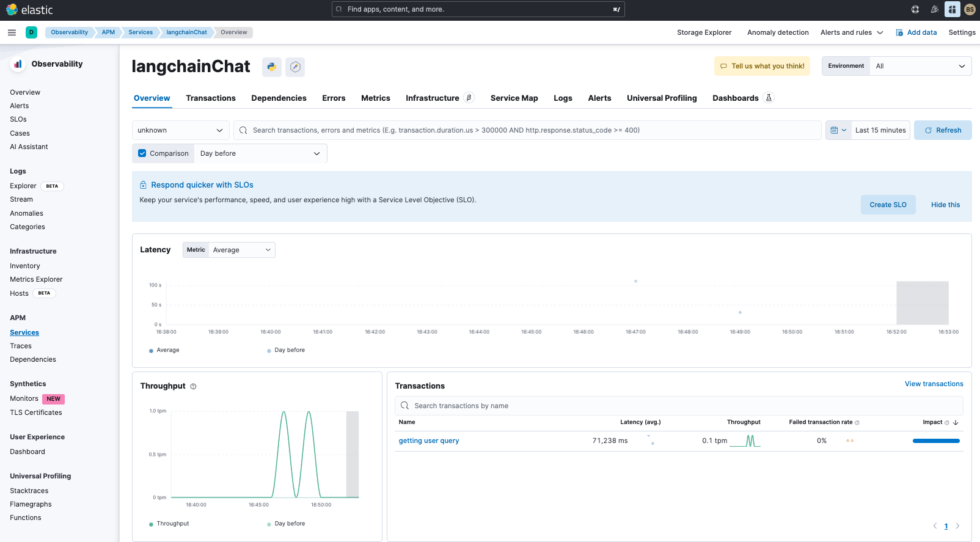Switch to the Transactions tab
Image resolution: width=980 pixels, height=542 pixels.
(211, 98)
